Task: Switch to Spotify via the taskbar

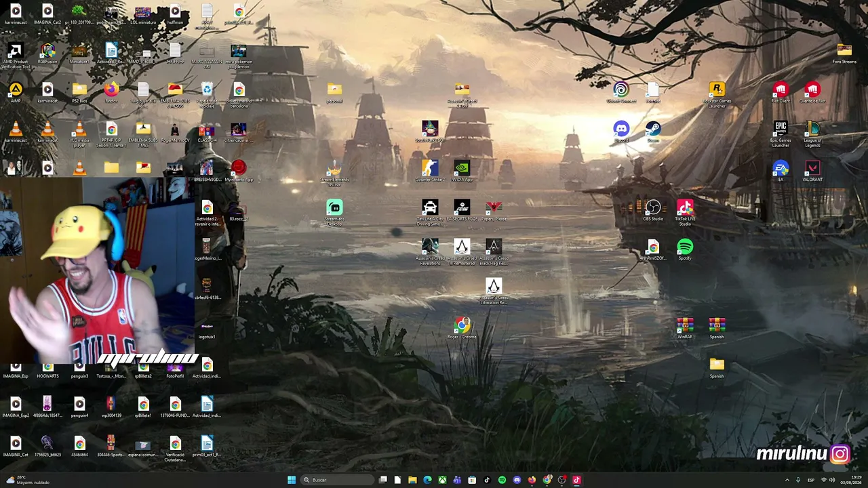Action: [502, 480]
